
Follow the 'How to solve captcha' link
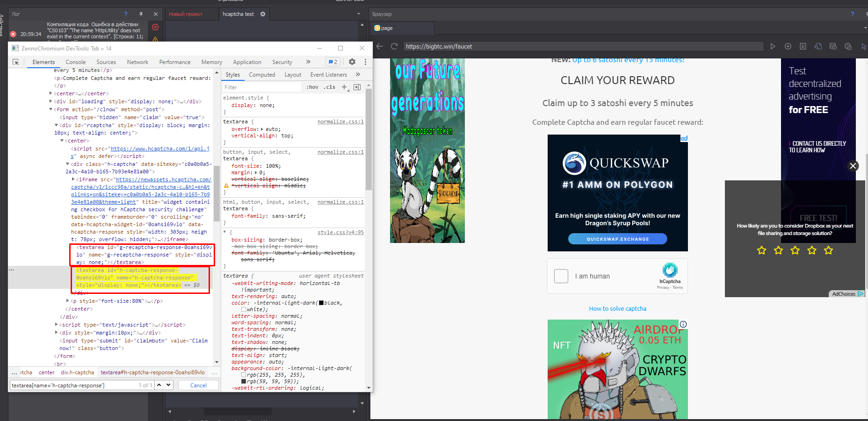[617, 309]
